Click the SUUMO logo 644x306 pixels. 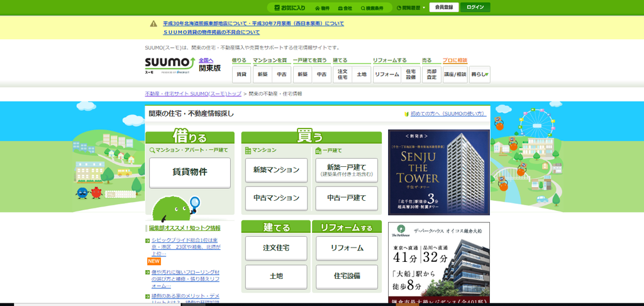click(x=170, y=65)
